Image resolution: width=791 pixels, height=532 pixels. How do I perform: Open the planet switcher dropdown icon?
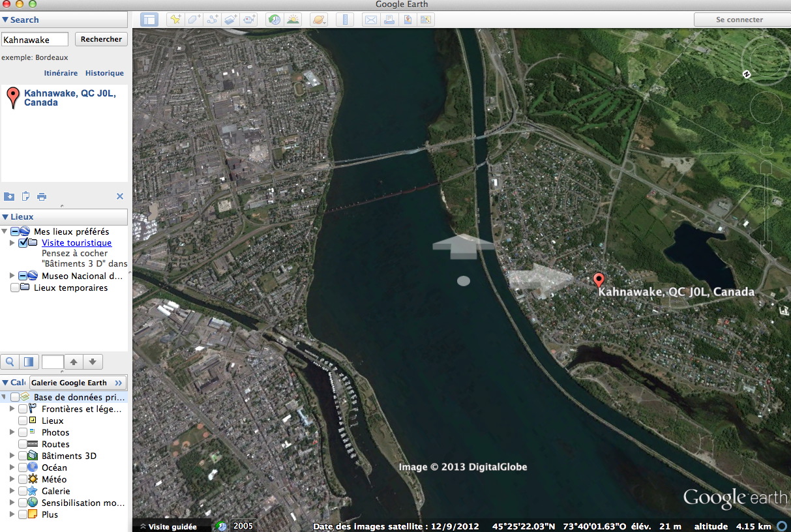[319, 20]
